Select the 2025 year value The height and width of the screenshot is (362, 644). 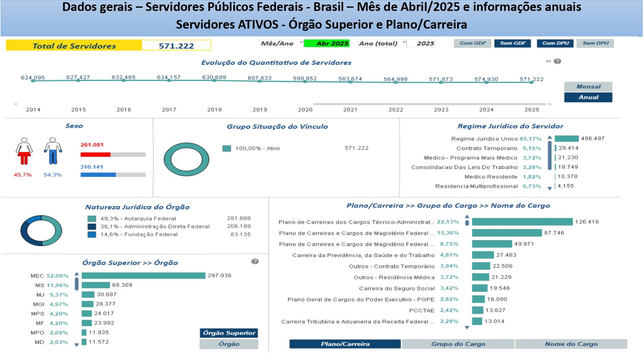tap(421, 43)
